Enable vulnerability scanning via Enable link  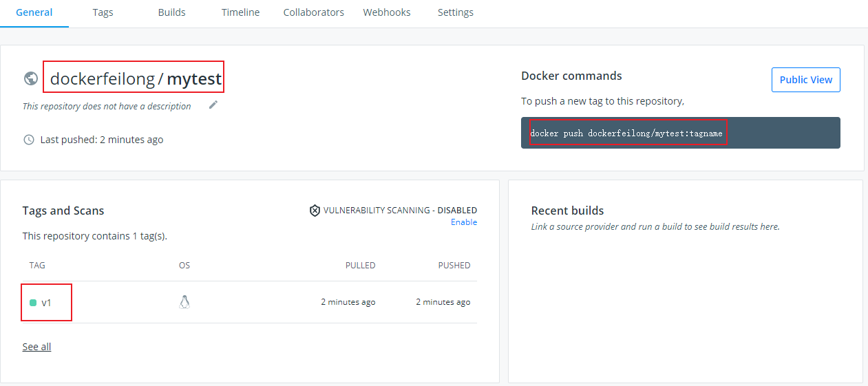tap(464, 222)
